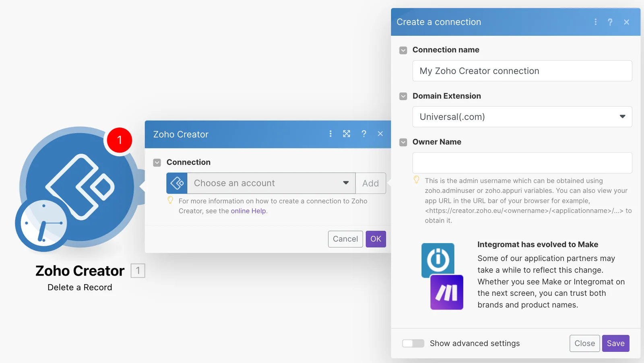Click the Add connection button
This screenshot has width=644, height=363.
pyautogui.click(x=371, y=183)
